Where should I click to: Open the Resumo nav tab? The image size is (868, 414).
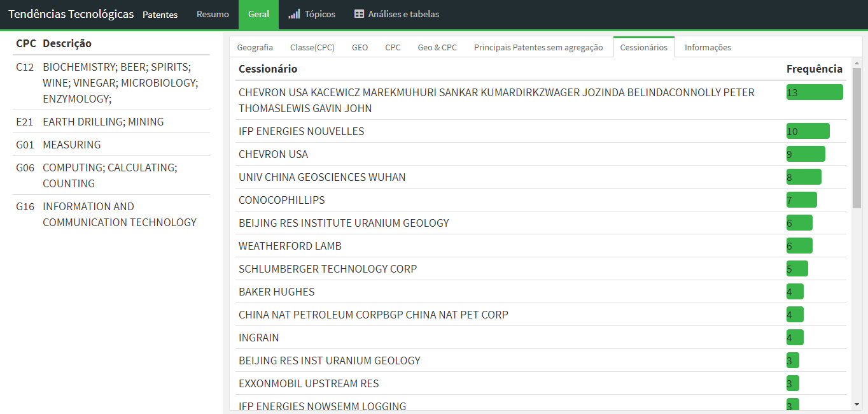coord(213,14)
